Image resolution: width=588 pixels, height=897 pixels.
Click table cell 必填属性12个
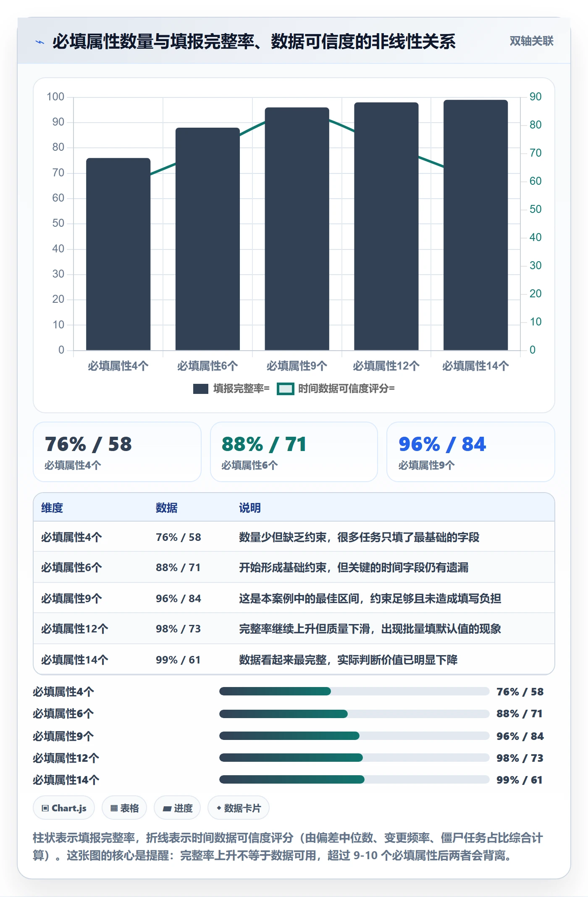pyautogui.click(x=75, y=629)
